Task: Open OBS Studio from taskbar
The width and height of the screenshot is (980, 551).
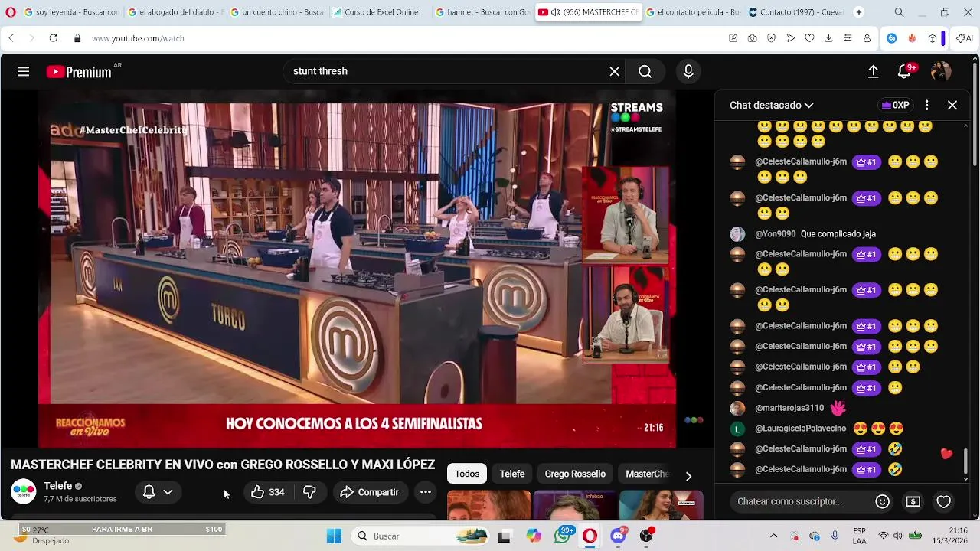Action: click(x=647, y=536)
